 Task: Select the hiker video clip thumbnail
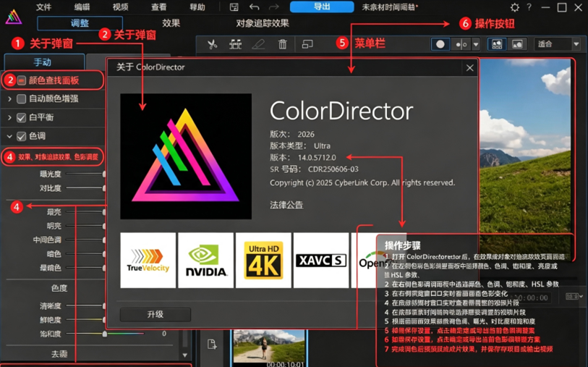point(269,348)
